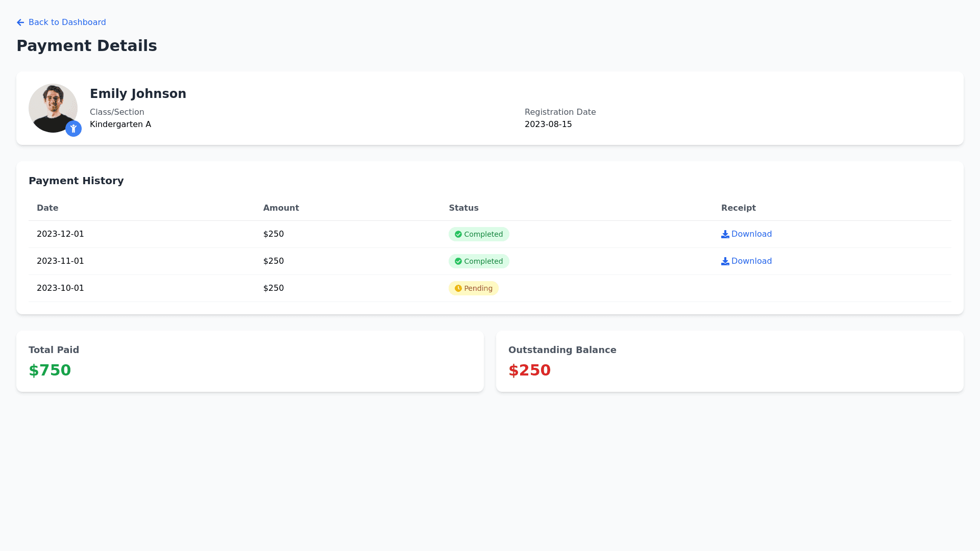Click the blue child badge icon
This screenshot has width=980, height=551.
coord(73,129)
